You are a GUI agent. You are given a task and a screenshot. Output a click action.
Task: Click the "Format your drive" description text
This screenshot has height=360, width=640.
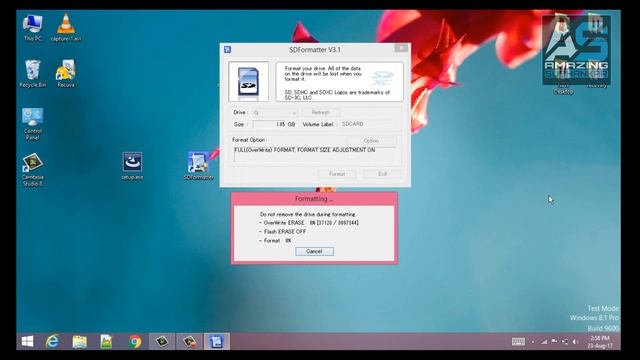(323, 74)
